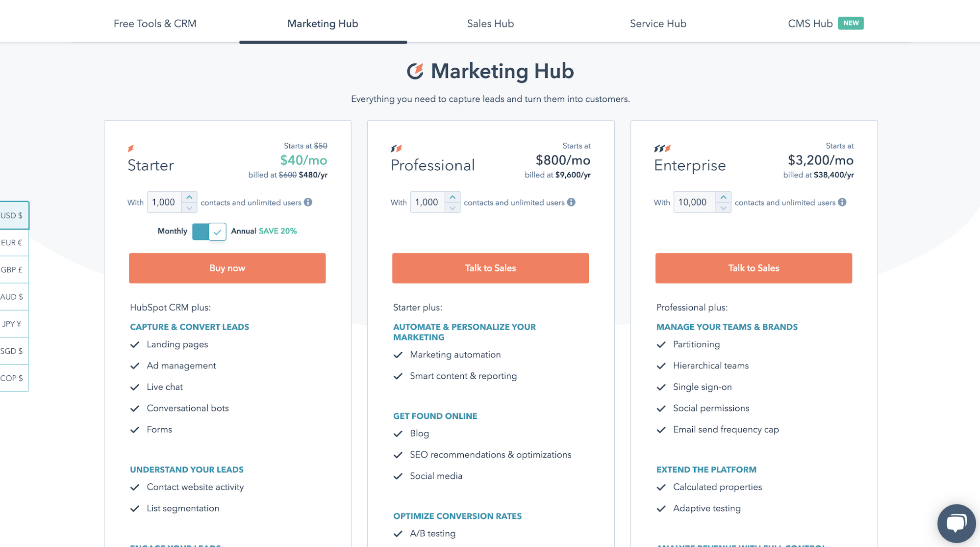This screenshot has width=980, height=547.
Task: Select the Sales Hub tab
Action: point(491,23)
